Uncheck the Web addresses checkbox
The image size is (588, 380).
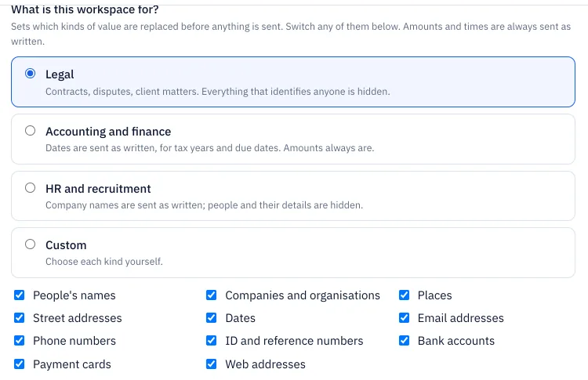point(211,364)
